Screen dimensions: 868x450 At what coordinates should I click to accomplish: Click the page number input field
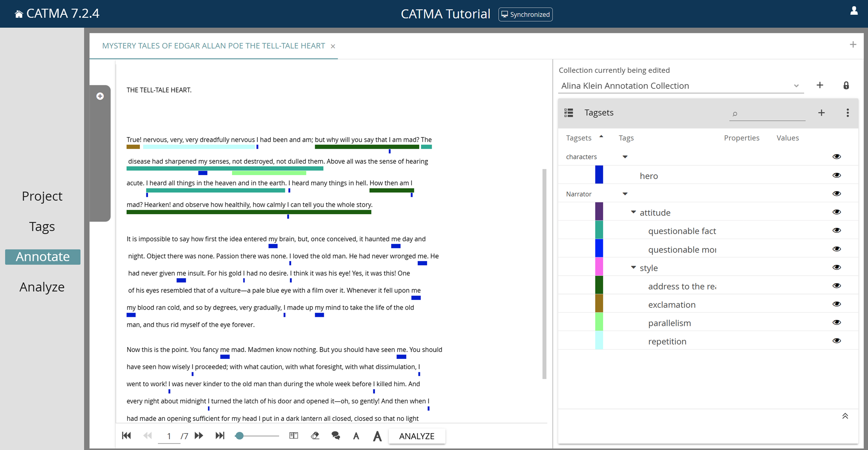point(169,436)
